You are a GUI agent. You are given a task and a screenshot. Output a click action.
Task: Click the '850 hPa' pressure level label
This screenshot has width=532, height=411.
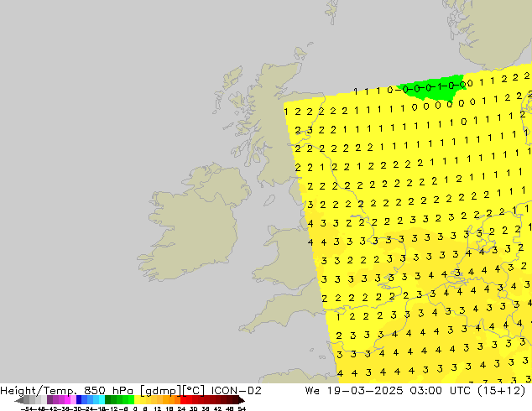[108, 391]
